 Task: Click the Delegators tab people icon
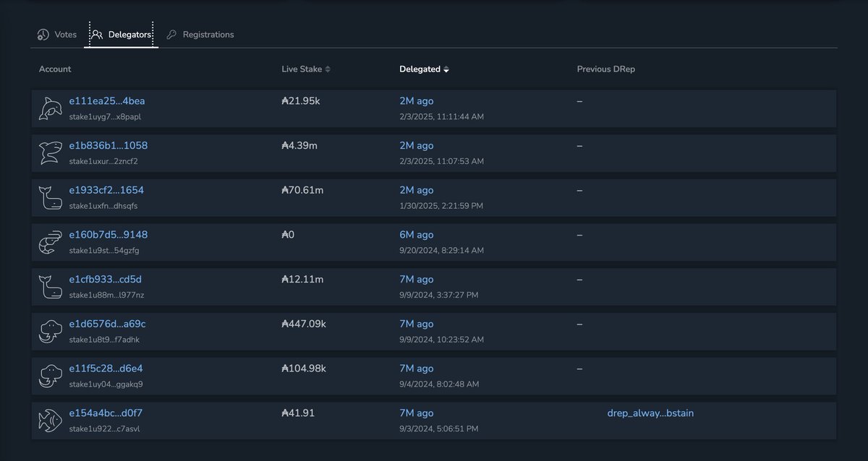click(98, 35)
